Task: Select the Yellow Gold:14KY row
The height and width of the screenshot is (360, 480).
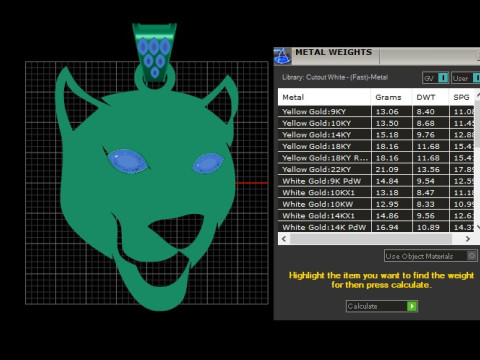Action: point(376,135)
